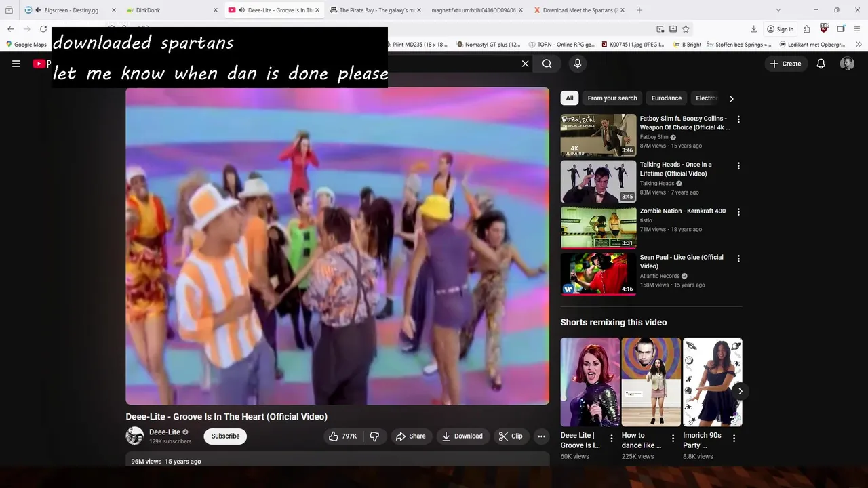Screen dimensions: 868x488
Task: Clear the YouTube search box with X
Action: point(525,64)
